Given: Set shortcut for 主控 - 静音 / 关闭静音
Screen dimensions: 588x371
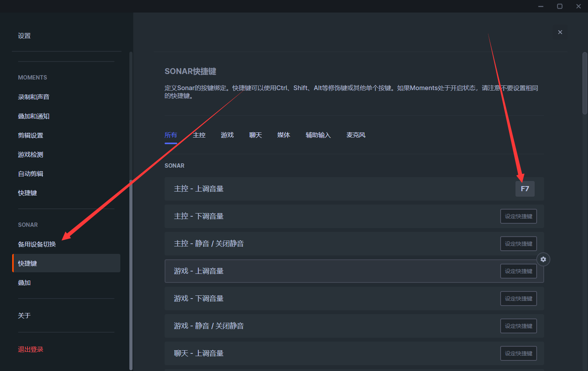Looking at the screenshot, I should [519, 244].
